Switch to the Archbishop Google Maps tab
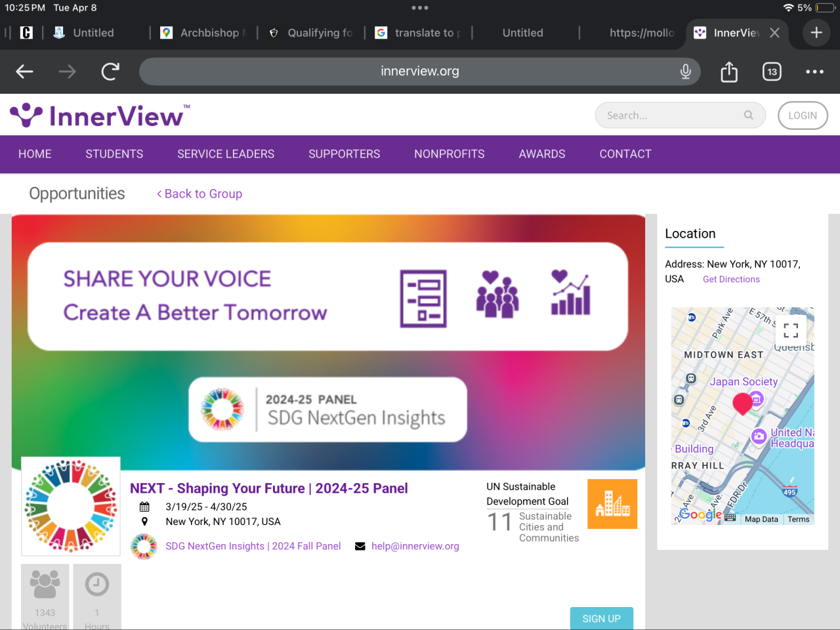Image resolution: width=840 pixels, height=630 pixels. click(203, 33)
